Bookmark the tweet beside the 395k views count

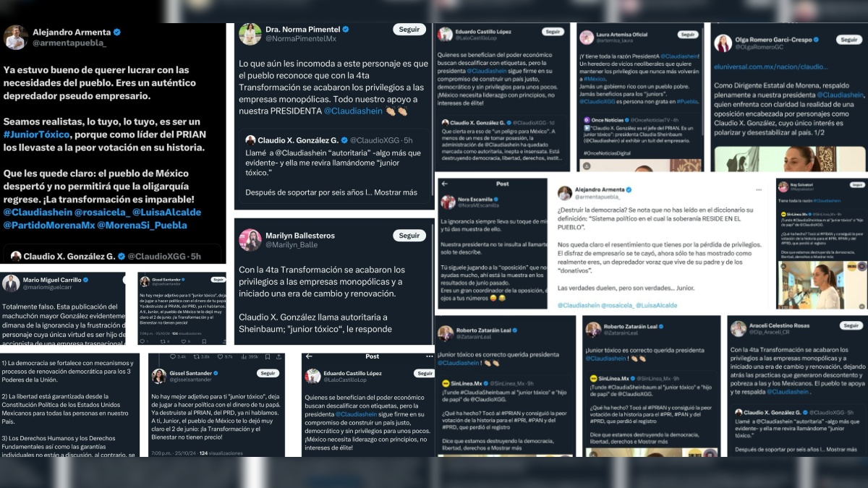coord(268,357)
